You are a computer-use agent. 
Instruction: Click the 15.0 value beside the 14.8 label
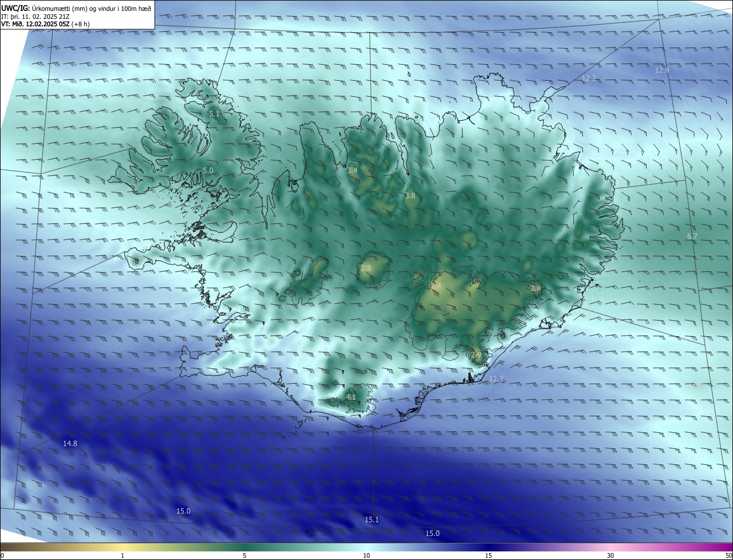point(183,511)
